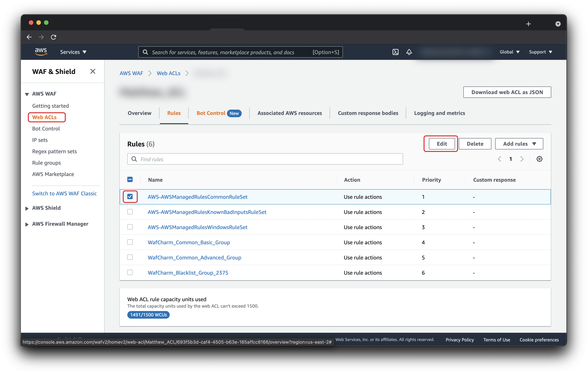Click the search magnifier in AWS search bar
588x374 pixels.
[145, 52]
